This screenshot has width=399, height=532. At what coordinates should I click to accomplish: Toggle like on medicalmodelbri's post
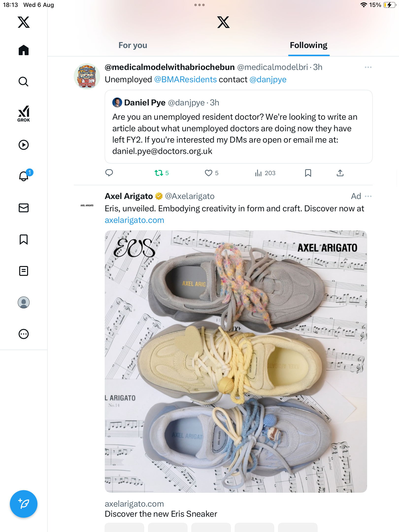[209, 173]
